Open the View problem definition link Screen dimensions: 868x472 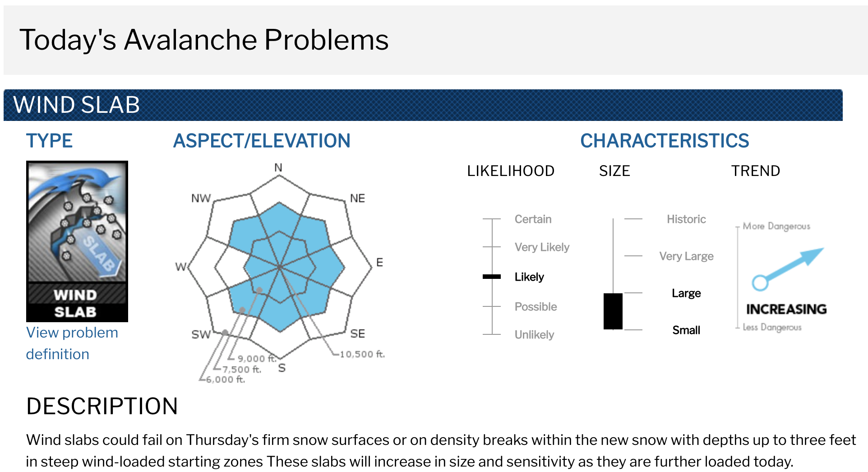pos(72,343)
